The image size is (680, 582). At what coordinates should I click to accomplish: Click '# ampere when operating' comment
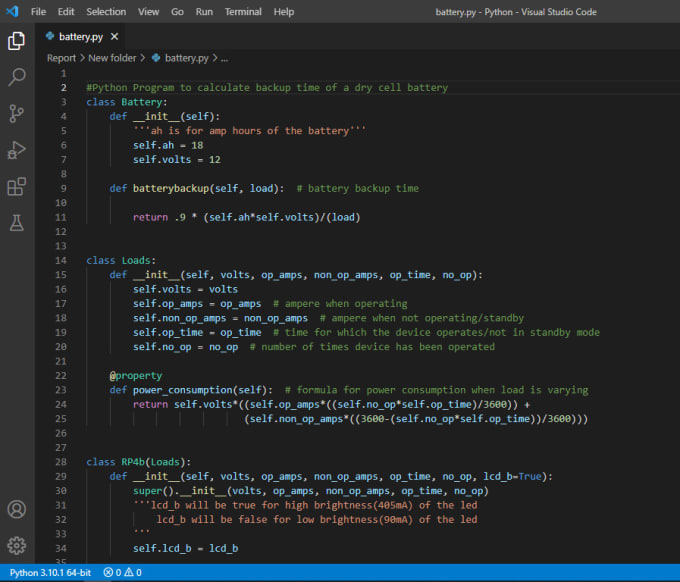340,304
